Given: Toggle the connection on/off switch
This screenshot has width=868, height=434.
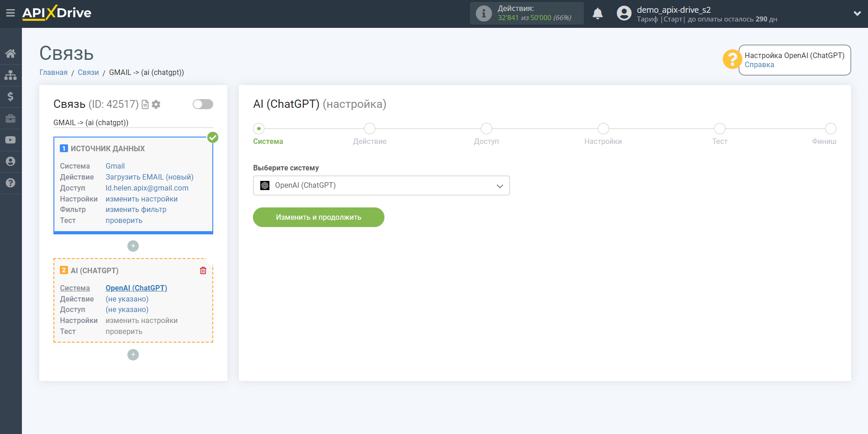Looking at the screenshot, I should [x=203, y=104].
